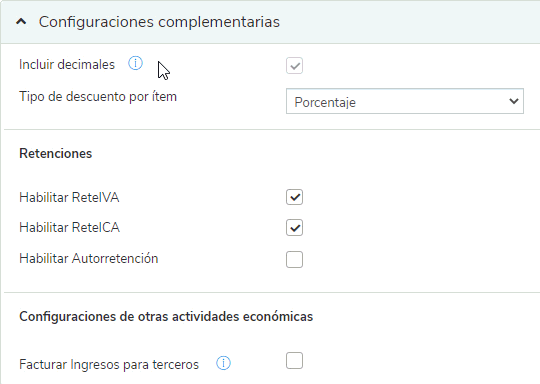Click the Incluir decimales label text
Screen dimensions: 540x384
click(x=67, y=64)
